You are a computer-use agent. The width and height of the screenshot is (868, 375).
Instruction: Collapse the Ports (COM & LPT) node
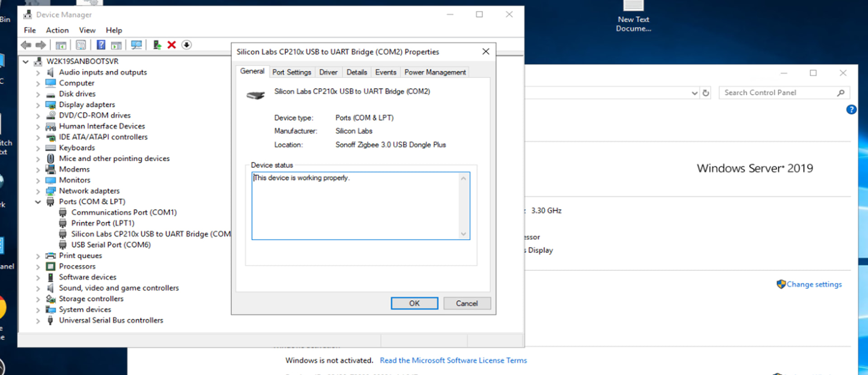pyautogui.click(x=38, y=202)
